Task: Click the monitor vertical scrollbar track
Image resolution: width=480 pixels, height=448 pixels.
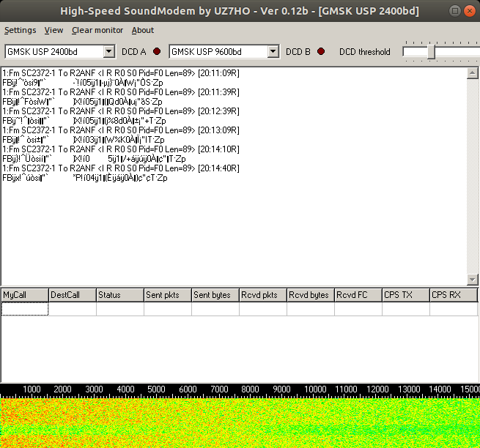Action: [x=473, y=176]
